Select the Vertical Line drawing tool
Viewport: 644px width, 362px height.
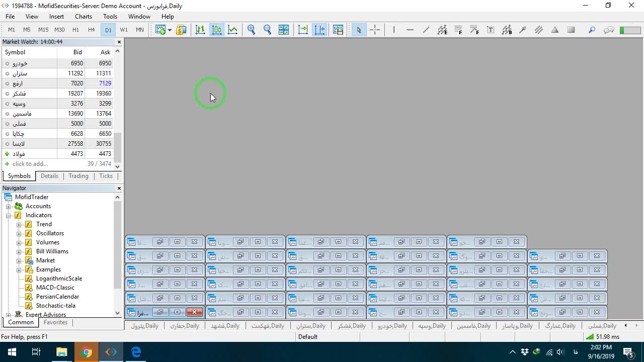pyautogui.click(x=394, y=30)
